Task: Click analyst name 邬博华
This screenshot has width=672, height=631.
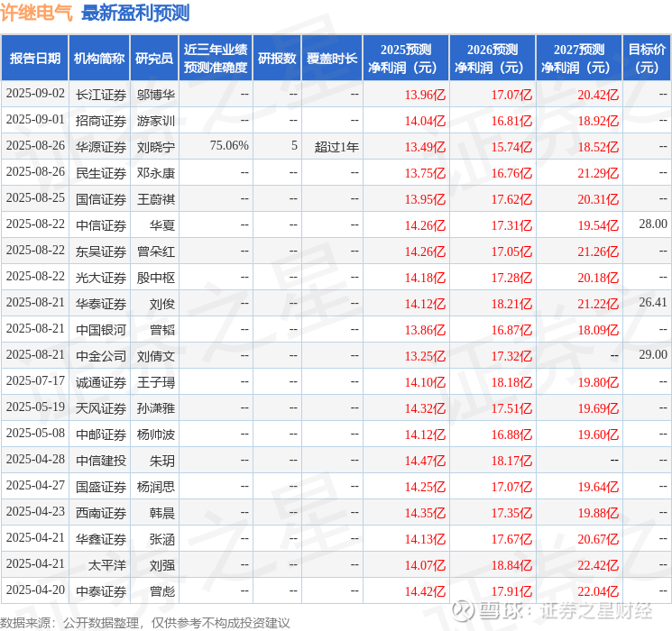Action: (x=155, y=95)
